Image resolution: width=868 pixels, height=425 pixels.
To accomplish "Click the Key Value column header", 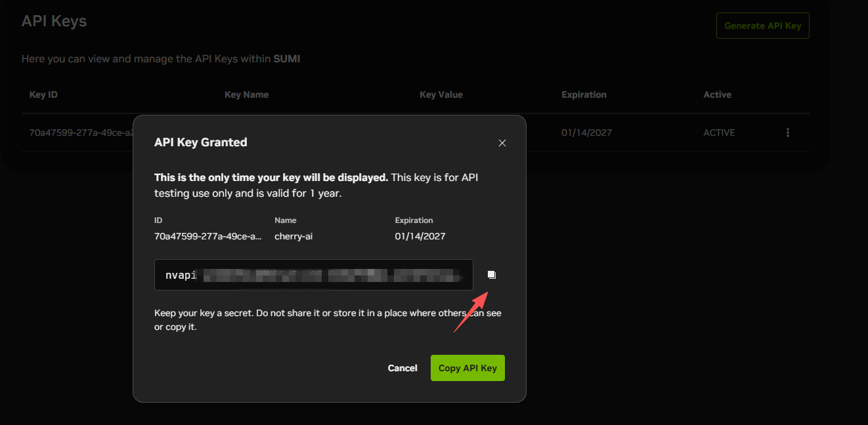I will tap(441, 94).
